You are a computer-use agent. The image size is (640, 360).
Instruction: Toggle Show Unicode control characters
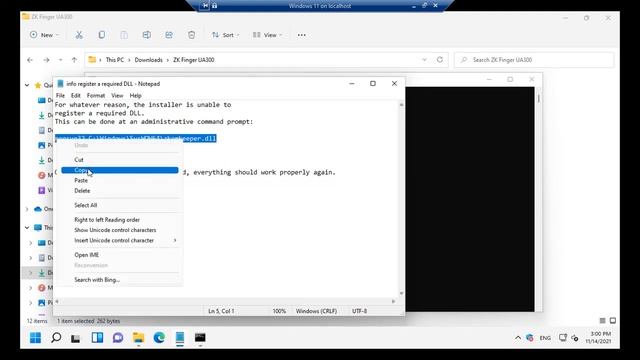click(x=120, y=230)
